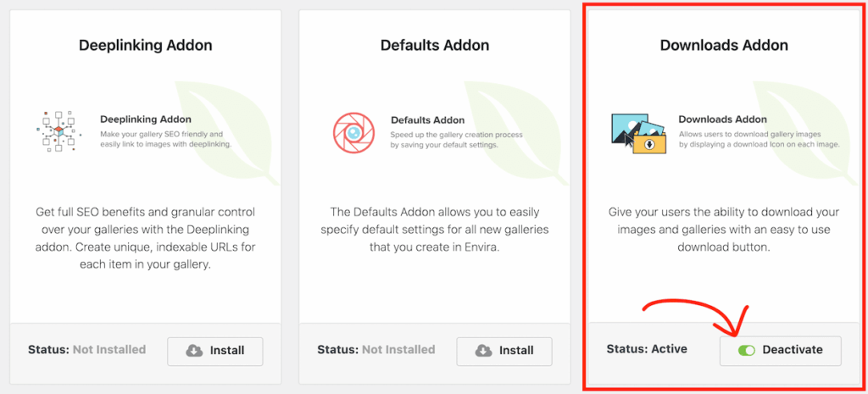Click the small Downloads Addon banner heading
The width and height of the screenshot is (868, 394).
tap(723, 119)
